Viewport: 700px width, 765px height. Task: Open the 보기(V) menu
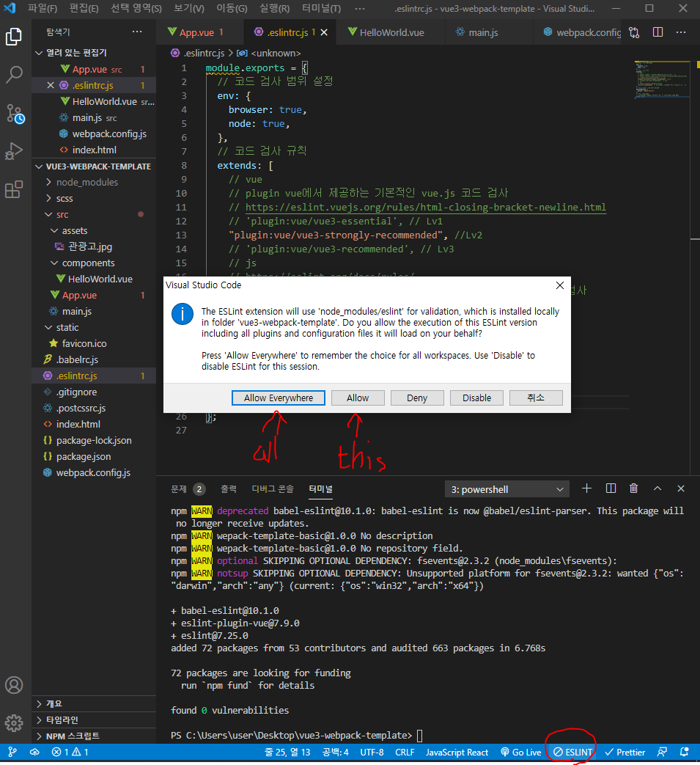click(188, 8)
